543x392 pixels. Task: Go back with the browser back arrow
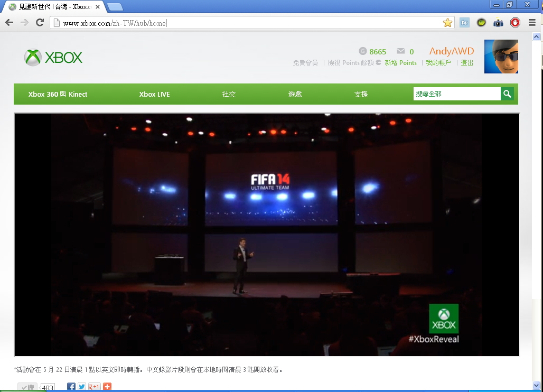(x=10, y=23)
